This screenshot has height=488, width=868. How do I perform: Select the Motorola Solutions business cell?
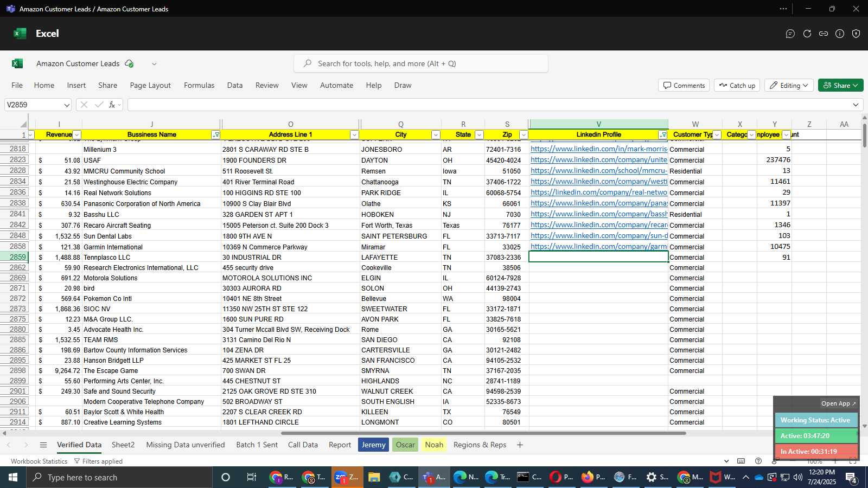tap(152, 278)
